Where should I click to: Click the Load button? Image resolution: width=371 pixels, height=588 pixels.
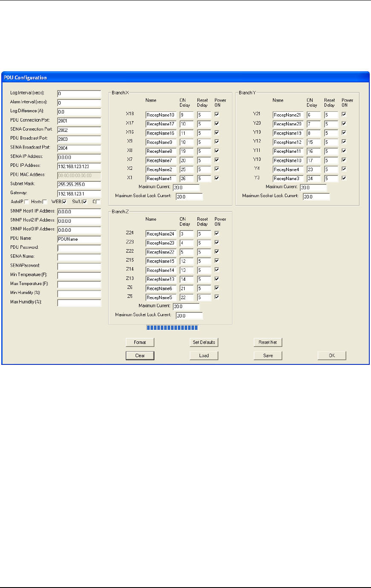pos(204,355)
